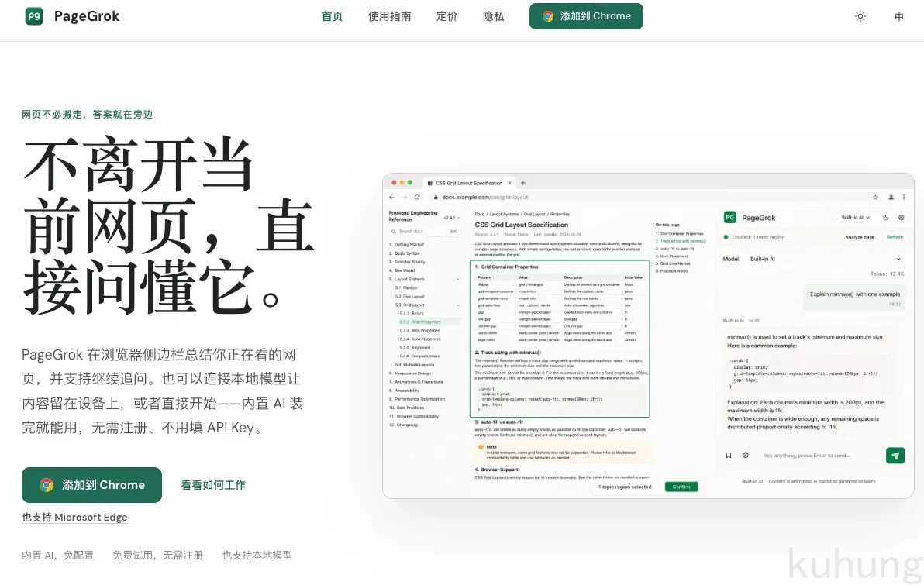924x585 pixels.
Task: Click the Search docs field in demo sidebar
Action: click(424, 232)
